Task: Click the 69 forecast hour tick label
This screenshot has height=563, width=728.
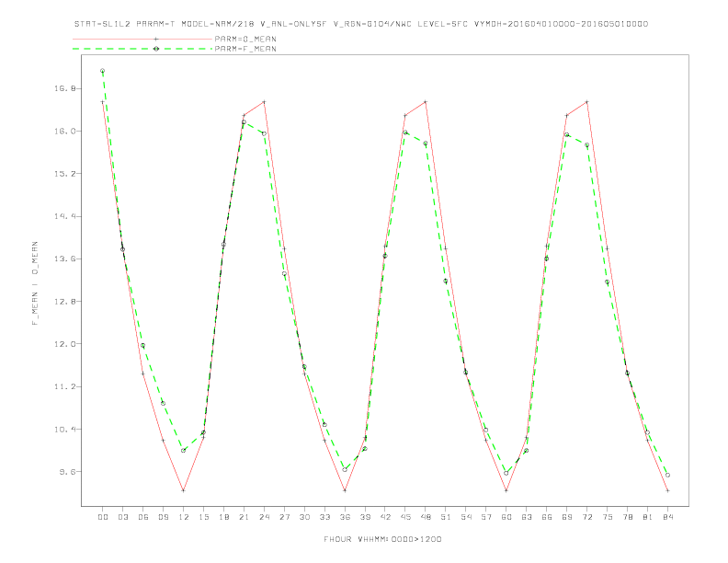Action: tap(567, 517)
